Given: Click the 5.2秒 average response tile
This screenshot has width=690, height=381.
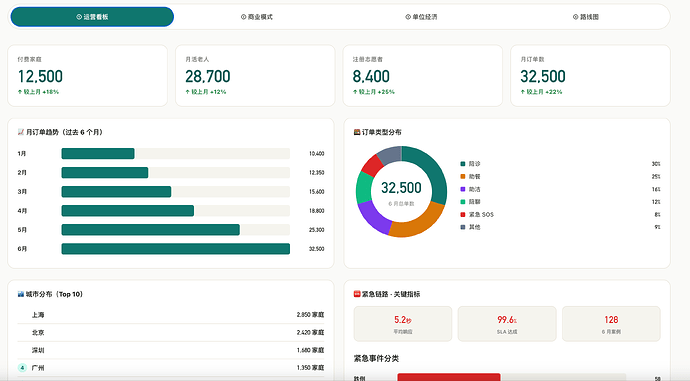Looking at the screenshot, I should point(403,324).
